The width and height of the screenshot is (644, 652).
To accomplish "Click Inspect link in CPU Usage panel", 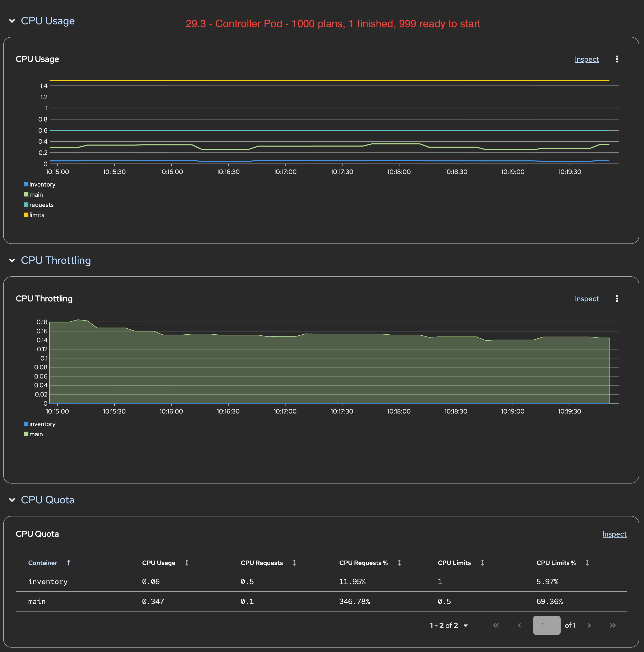I will point(586,59).
